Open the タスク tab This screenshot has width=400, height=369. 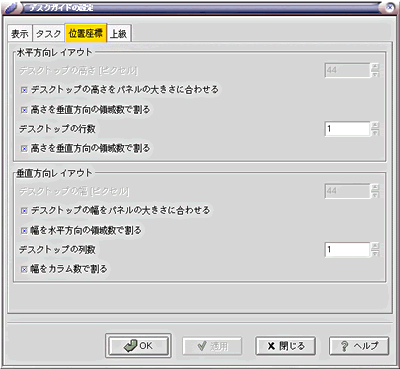(x=49, y=33)
